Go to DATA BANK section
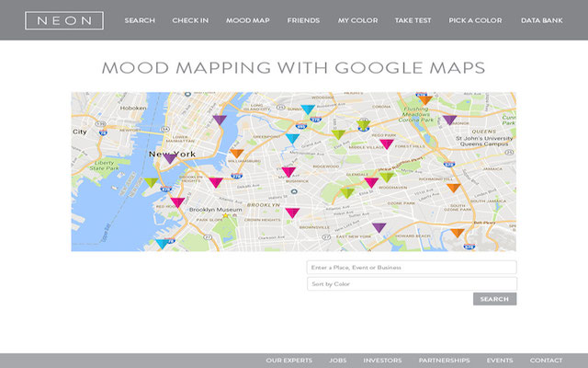This screenshot has width=588, height=368. pyautogui.click(x=541, y=20)
